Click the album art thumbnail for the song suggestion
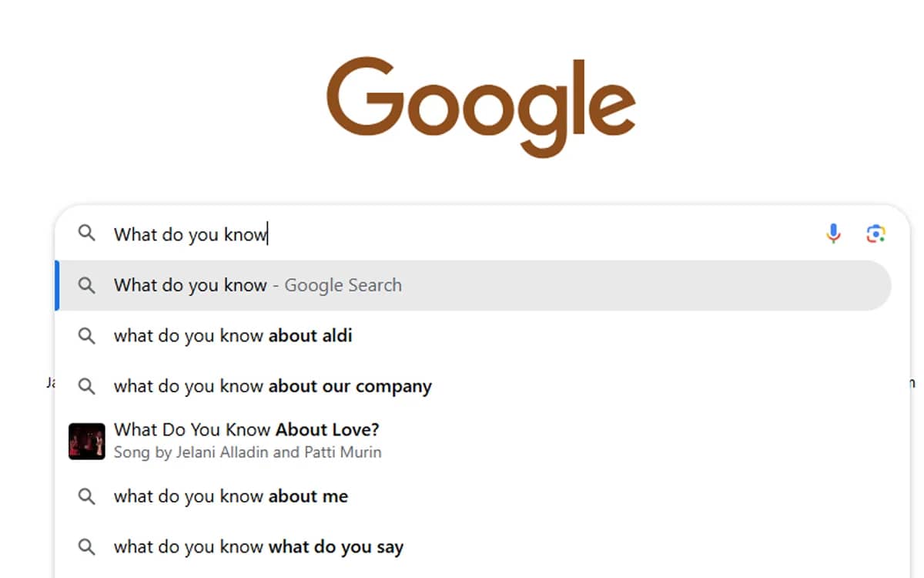924x578 pixels. point(86,440)
